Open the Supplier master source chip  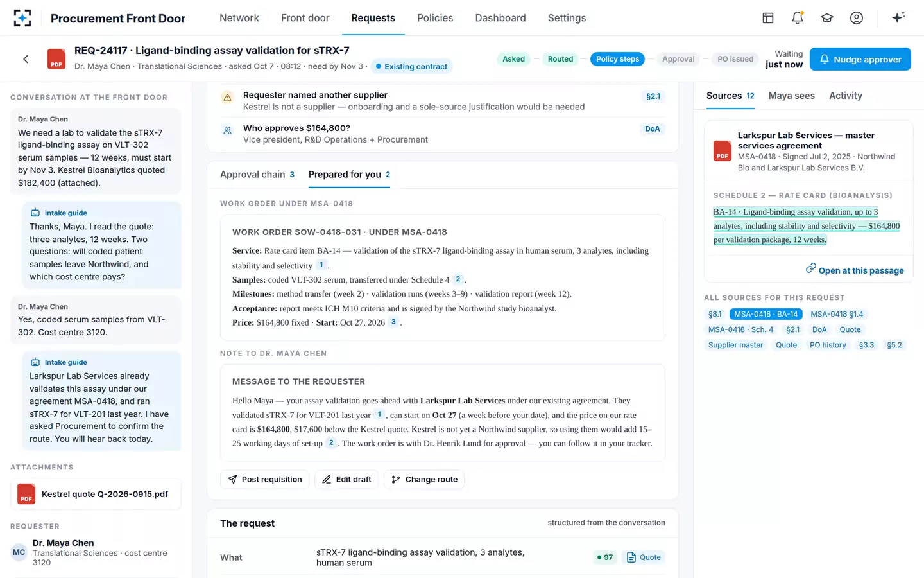(x=736, y=345)
